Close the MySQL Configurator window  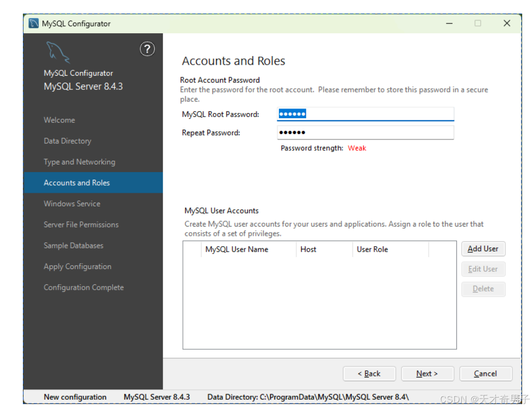507,23
